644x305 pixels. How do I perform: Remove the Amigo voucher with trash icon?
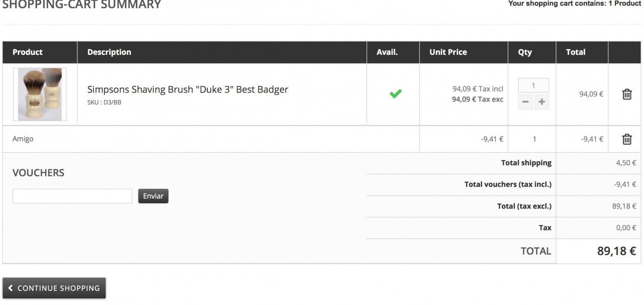pos(627,139)
